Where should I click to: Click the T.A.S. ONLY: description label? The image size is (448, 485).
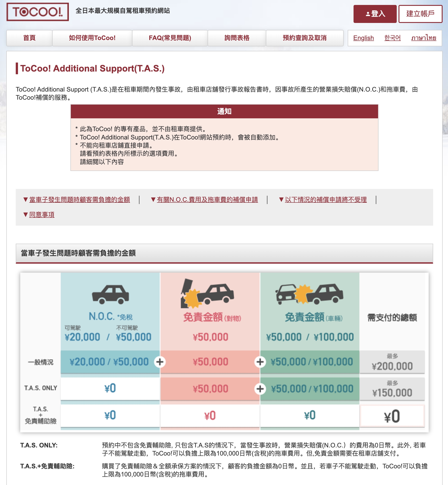coord(39,445)
